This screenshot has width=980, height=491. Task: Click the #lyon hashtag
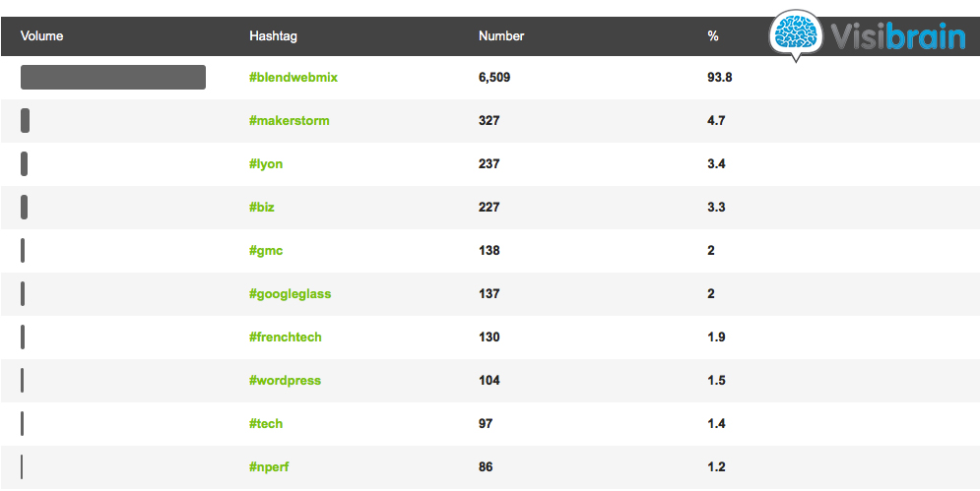click(x=266, y=164)
